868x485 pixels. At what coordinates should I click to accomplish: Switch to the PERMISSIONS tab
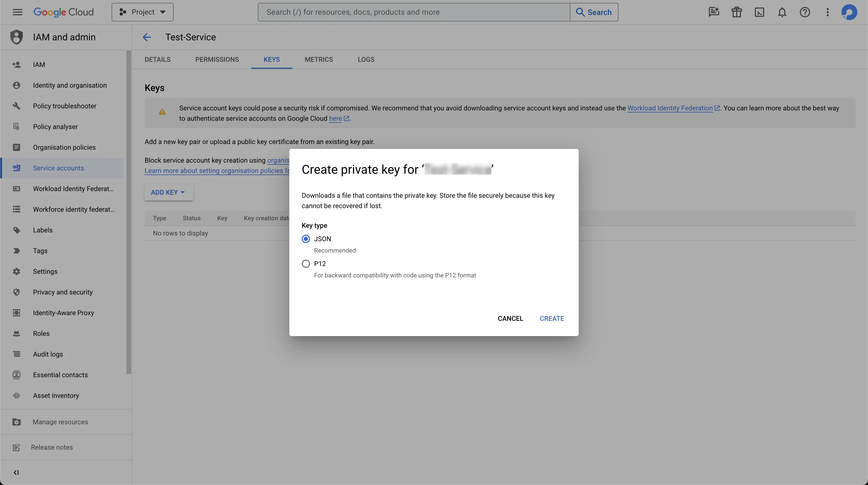point(217,59)
